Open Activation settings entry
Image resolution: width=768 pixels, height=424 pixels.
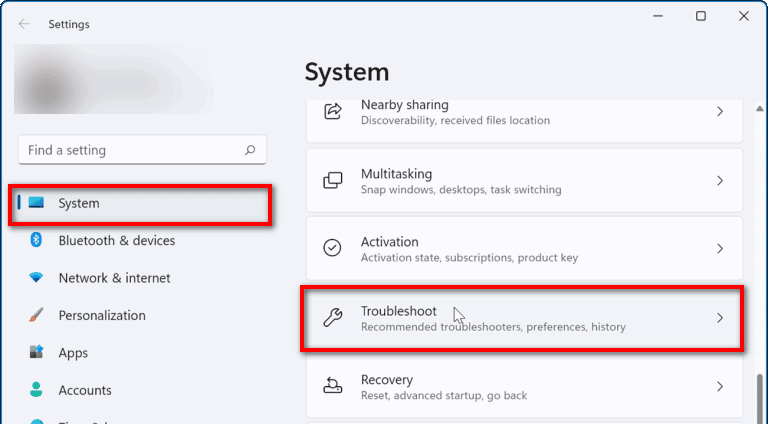(524, 249)
